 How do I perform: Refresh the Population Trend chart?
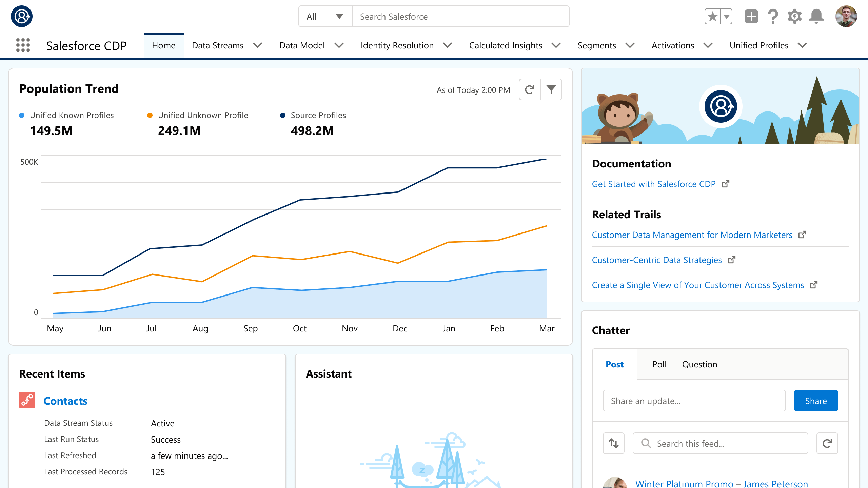pyautogui.click(x=529, y=89)
